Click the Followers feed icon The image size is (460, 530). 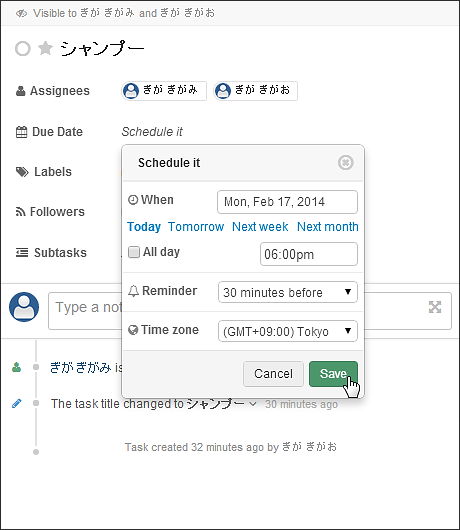click(x=20, y=212)
